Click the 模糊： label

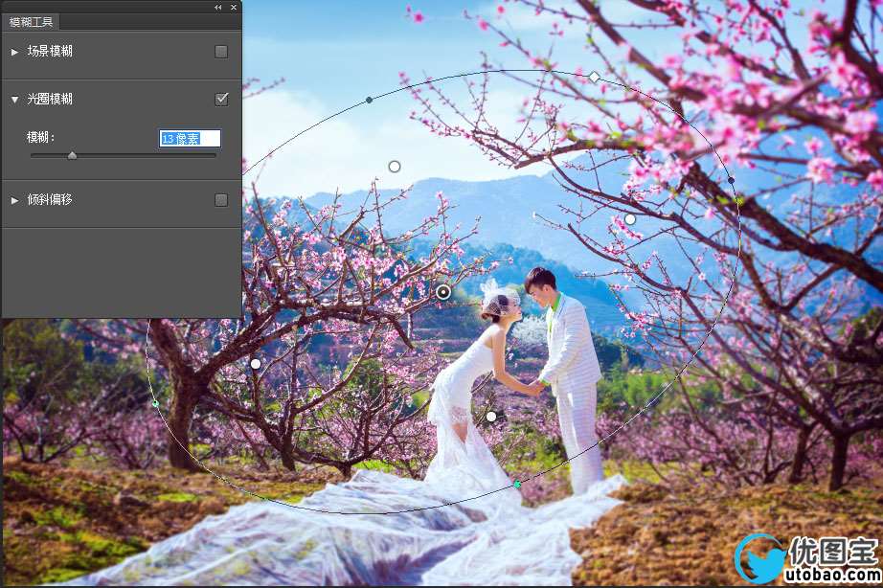coord(40,138)
